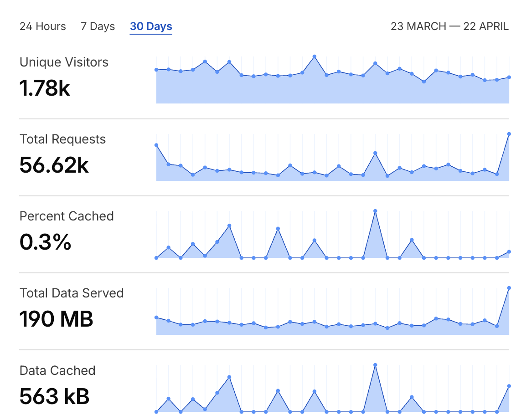516x420 pixels.
Task: Switch to the 24 Hours tab
Action: click(43, 26)
